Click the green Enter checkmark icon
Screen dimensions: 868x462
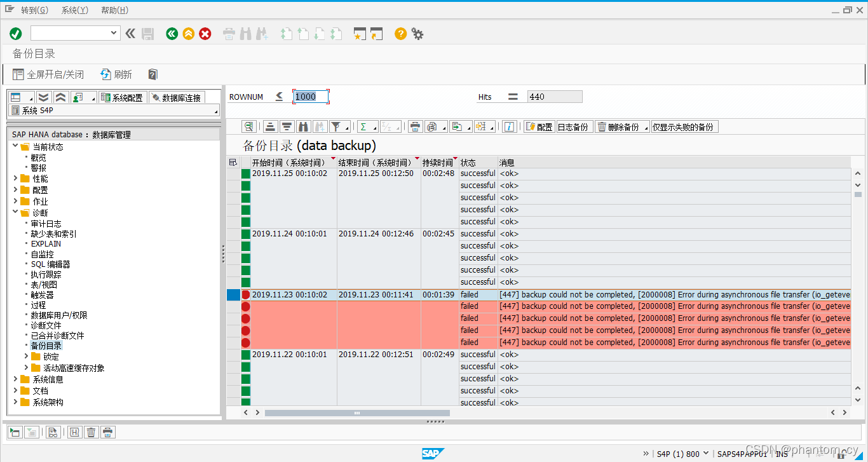[16, 34]
